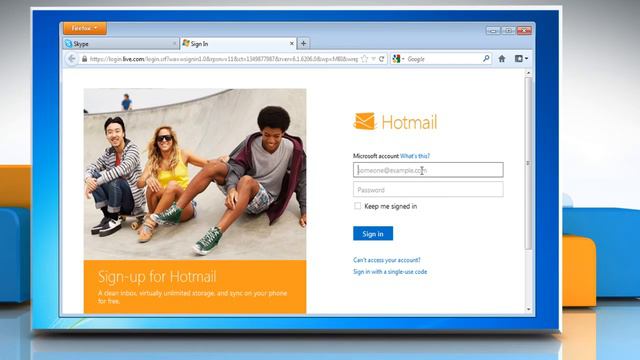The width and height of the screenshot is (640, 360).
Task: Click the vertical scrollbar thumb
Action: coord(528,163)
